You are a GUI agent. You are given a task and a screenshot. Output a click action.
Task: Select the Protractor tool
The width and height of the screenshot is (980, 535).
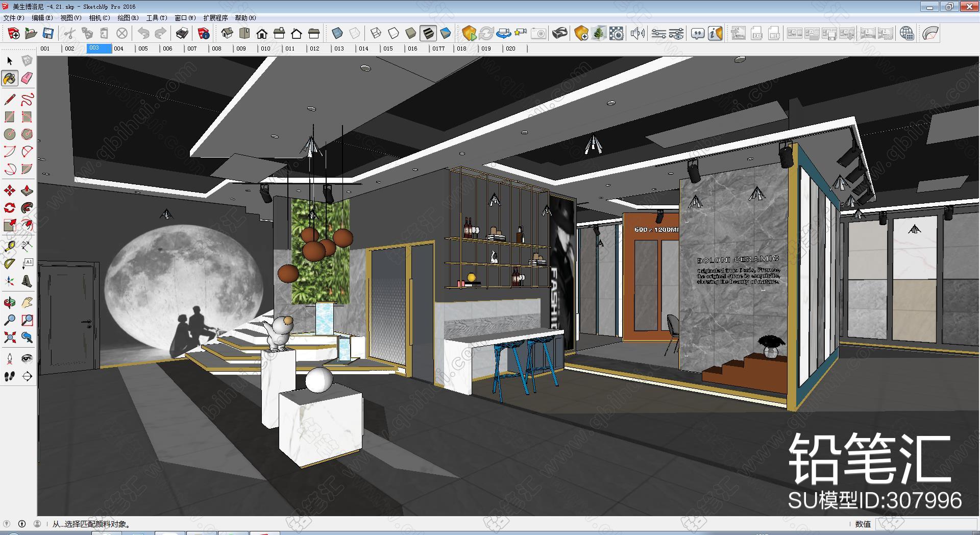10,264
